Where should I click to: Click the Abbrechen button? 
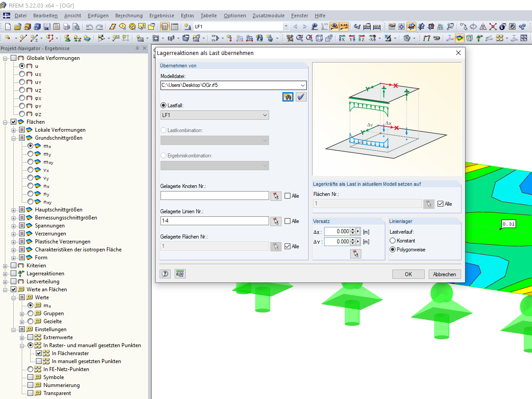pyautogui.click(x=445, y=274)
